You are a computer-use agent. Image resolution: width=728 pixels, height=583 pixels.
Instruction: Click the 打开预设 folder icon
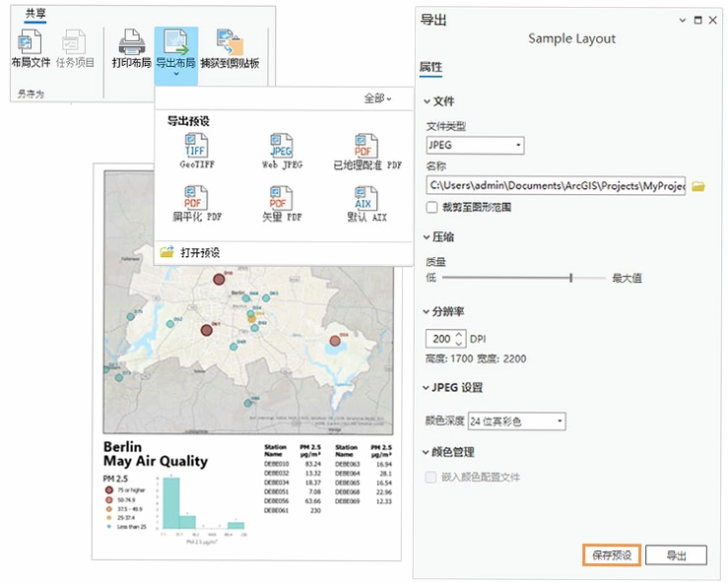(x=166, y=251)
